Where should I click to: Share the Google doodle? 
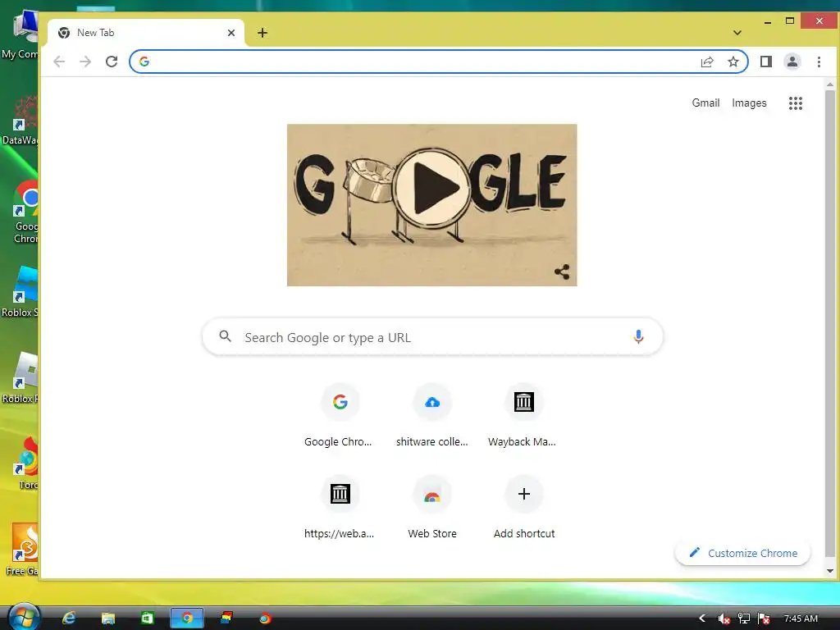pos(561,272)
